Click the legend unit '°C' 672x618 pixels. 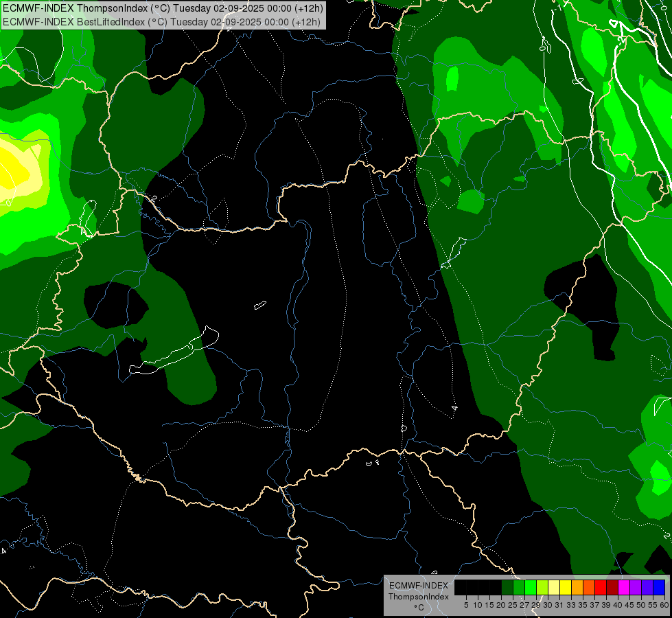click(x=419, y=607)
